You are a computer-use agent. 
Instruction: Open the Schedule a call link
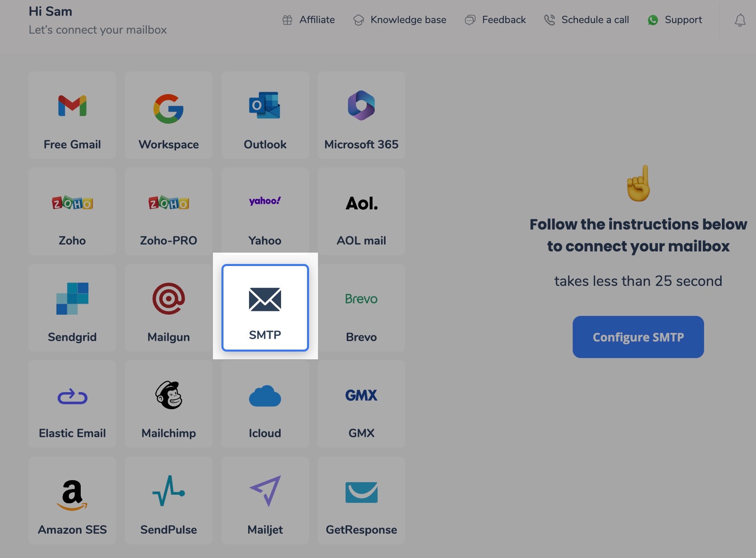tap(595, 19)
